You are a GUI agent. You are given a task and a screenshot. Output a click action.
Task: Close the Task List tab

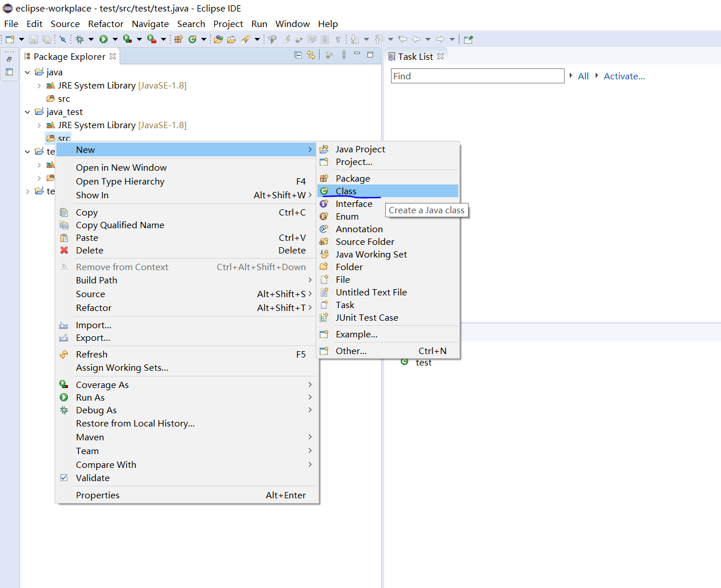(440, 56)
